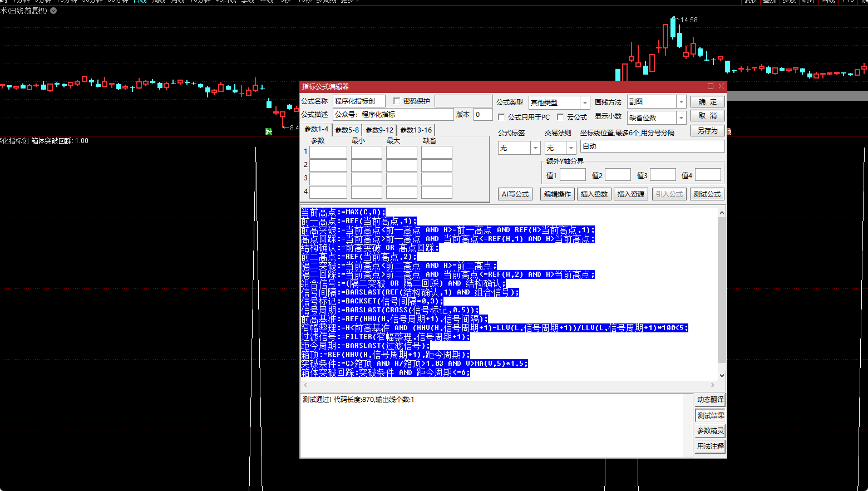Click the scroll-up arrow in code editor
Screen dimensions: 868x491
[722, 213]
